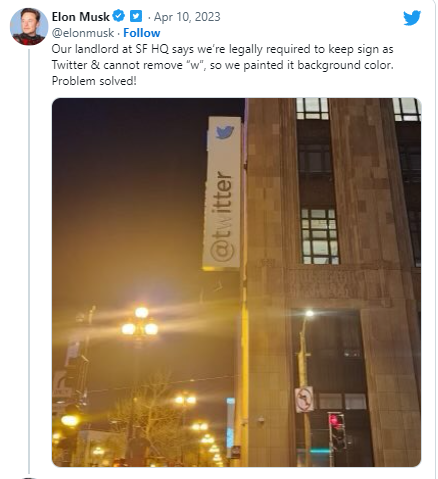Viewport: 438px width, 479px height.
Task: Click the Twitter bird logo in tweet corner
Action: coord(412,18)
